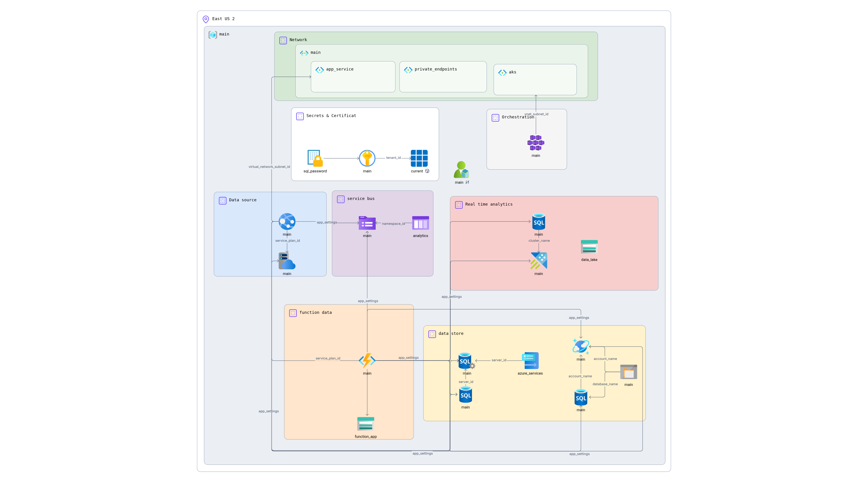Click the analytics queue icon

[420, 223]
